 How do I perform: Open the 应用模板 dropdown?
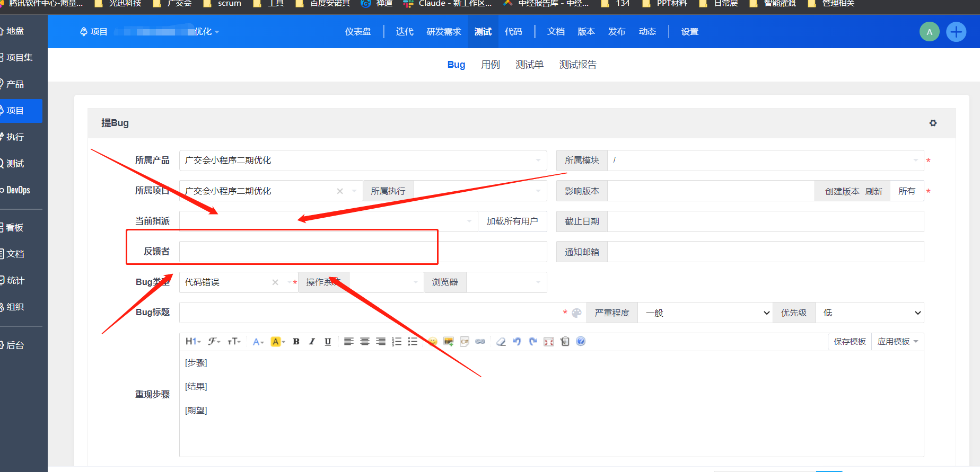pos(897,342)
